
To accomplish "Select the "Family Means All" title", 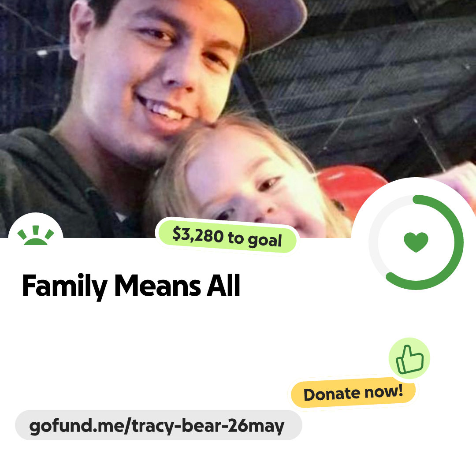I will coord(131,286).
